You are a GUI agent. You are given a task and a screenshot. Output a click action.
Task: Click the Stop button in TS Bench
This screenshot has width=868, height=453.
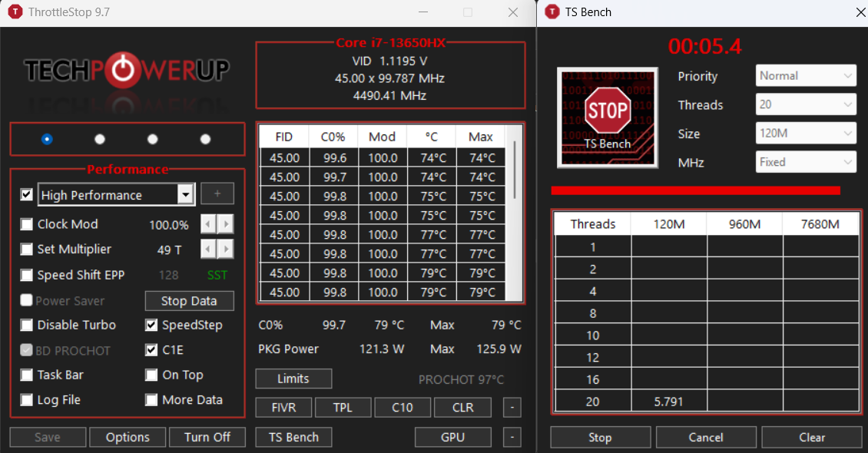[x=600, y=437]
